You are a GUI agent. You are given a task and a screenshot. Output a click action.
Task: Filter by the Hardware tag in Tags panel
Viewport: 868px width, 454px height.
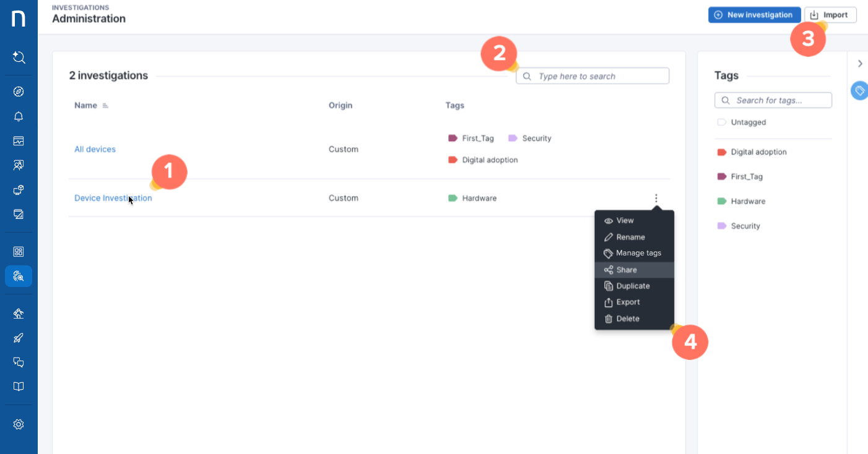click(747, 201)
